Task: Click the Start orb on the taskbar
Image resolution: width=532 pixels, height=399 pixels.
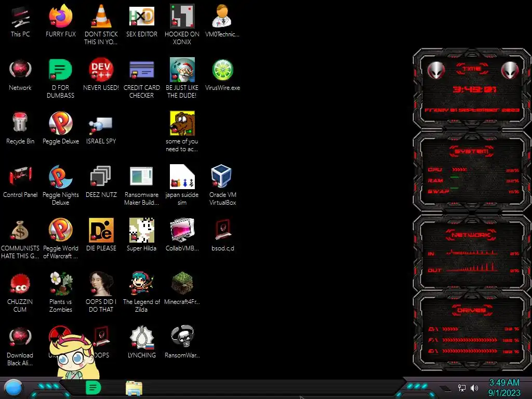Action: 14,388
